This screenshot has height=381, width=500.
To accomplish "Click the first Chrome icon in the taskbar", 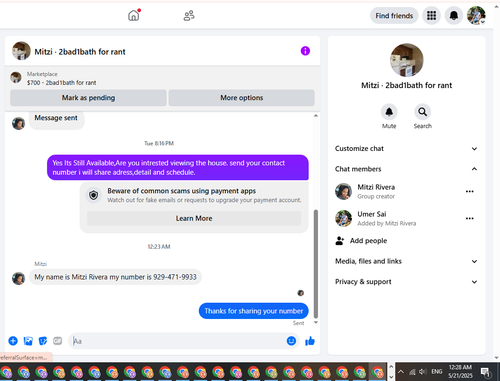I will tap(6, 372).
